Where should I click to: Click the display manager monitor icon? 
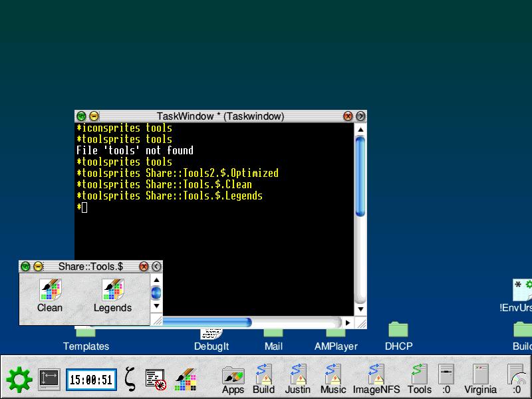pyautogui.click(x=49, y=380)
